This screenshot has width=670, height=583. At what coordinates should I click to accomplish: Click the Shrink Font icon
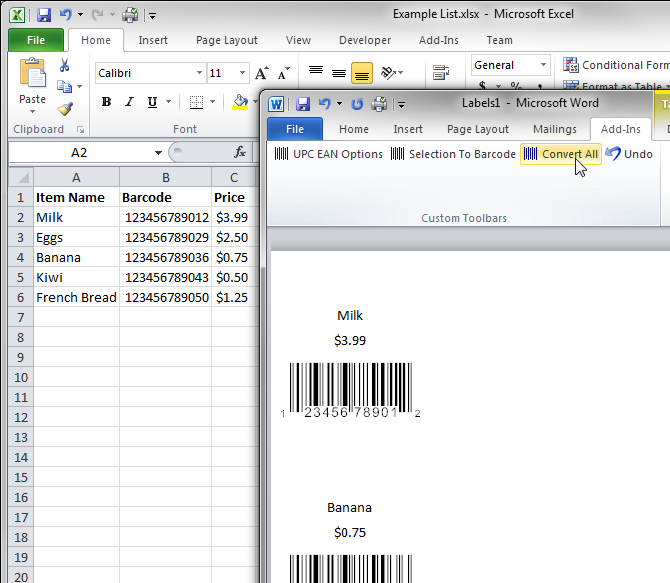283,73
